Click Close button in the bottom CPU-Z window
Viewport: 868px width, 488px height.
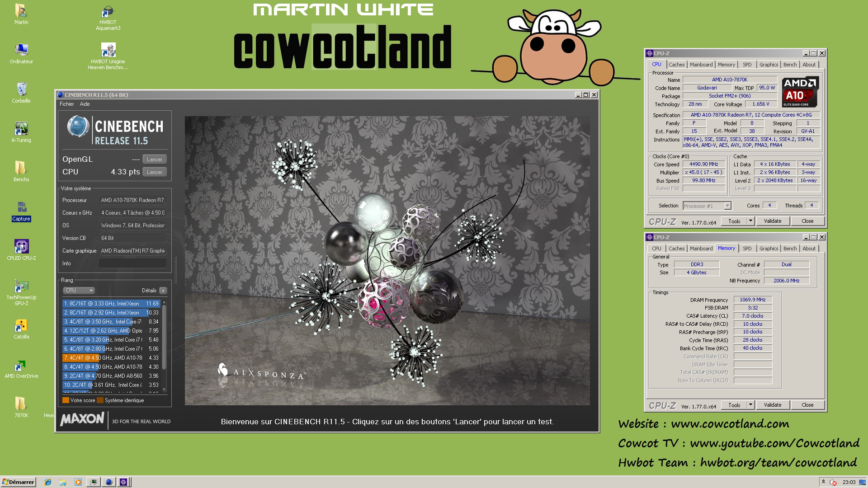pyautogui.click(x=807, y=405)
